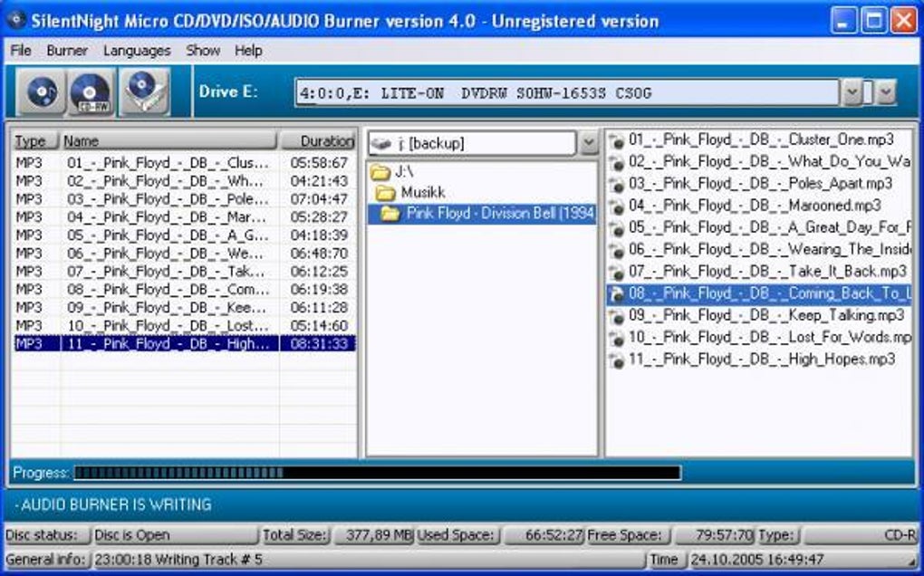Click the audio file icon beside 05 A_Great_Day_For
The image size is (924, 576).
point(616,228)
